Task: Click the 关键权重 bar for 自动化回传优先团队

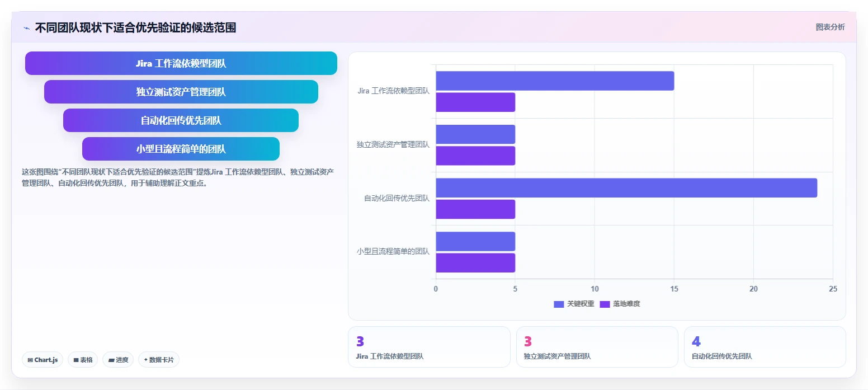Action: coord(626,187)
